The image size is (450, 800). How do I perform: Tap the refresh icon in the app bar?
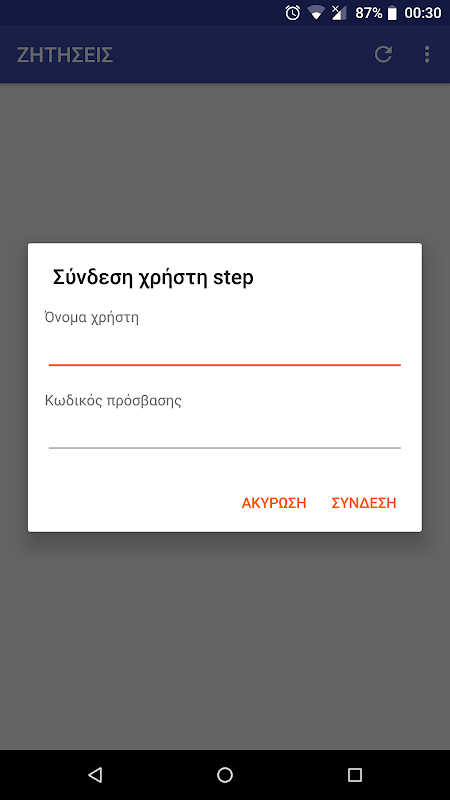coord(383,54)
